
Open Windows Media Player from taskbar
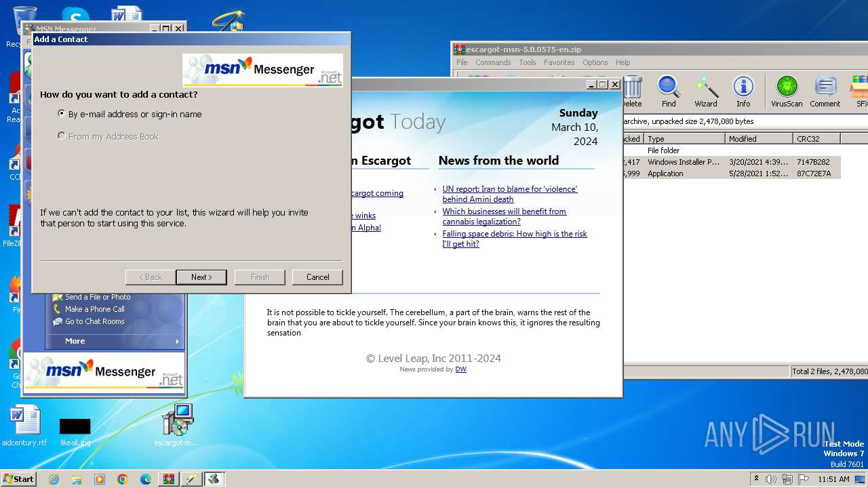pyautogui.click(x=100, y=479)
